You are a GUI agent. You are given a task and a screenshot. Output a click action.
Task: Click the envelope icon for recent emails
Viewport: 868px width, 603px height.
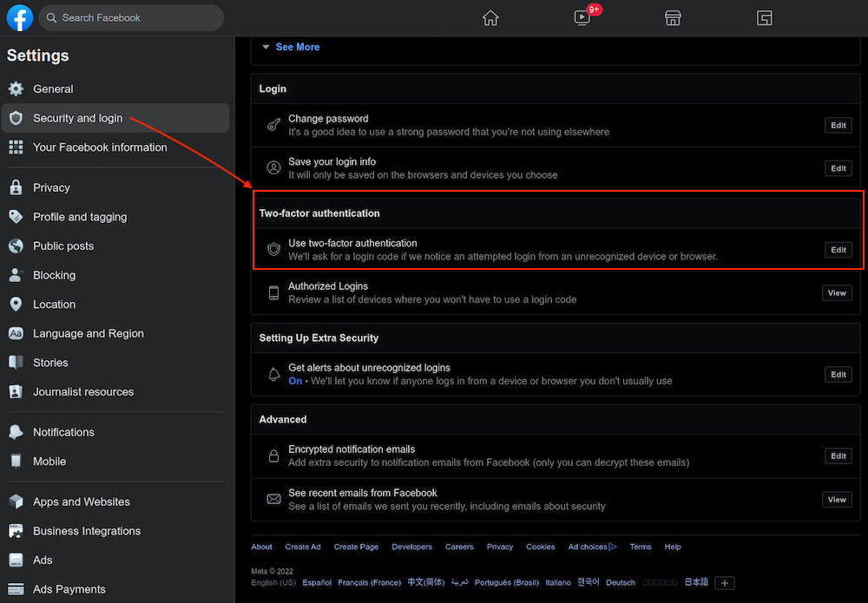[x=273, y=499]
